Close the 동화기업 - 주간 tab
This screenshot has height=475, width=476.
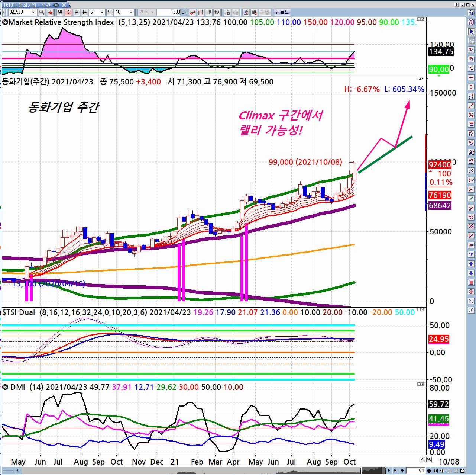[x=64, y=4]
